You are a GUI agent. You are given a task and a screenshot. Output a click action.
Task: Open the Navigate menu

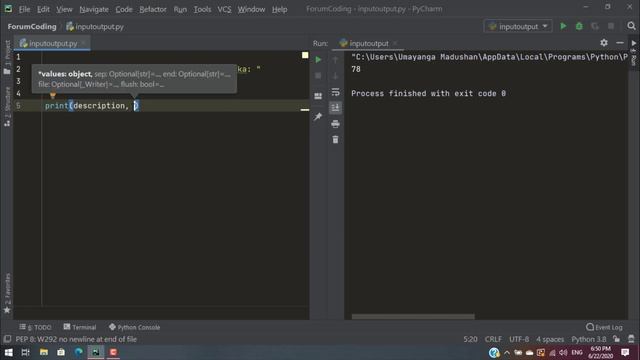coord(94,9)
